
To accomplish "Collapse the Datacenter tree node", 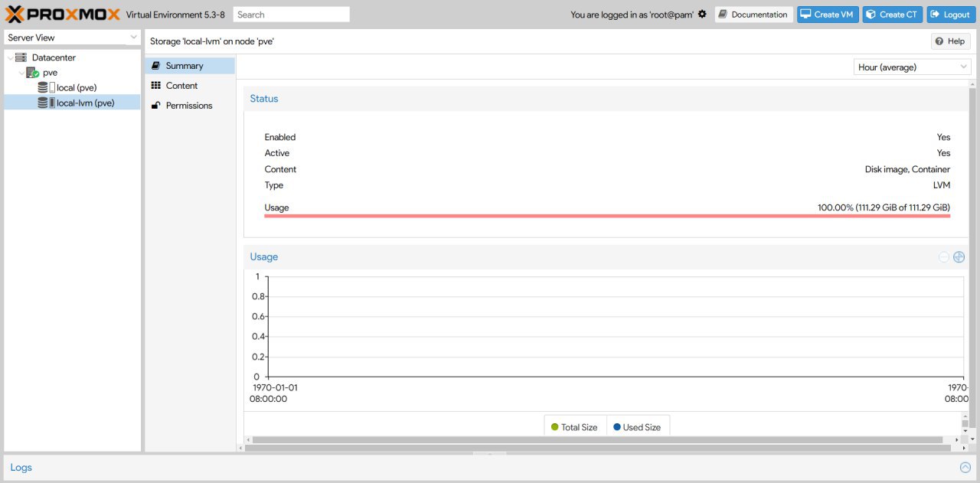I will 9,57.
